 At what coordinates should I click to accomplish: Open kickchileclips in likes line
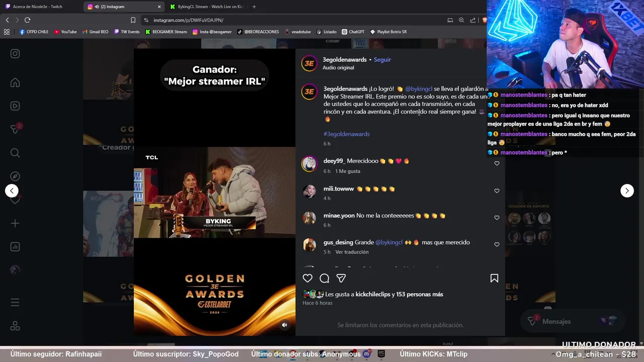[373, 294]
